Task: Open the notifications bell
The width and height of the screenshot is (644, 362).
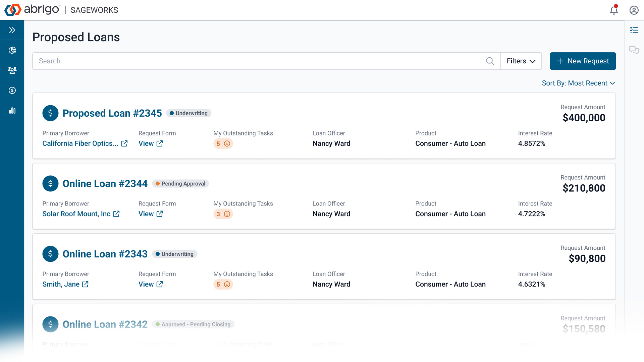Action: [614, 10]
